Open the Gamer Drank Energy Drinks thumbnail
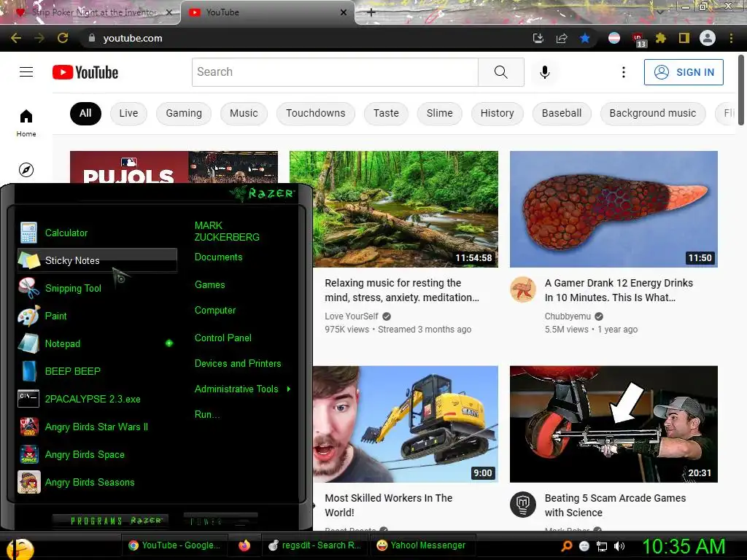747x560 pixels. pos(614,209)
